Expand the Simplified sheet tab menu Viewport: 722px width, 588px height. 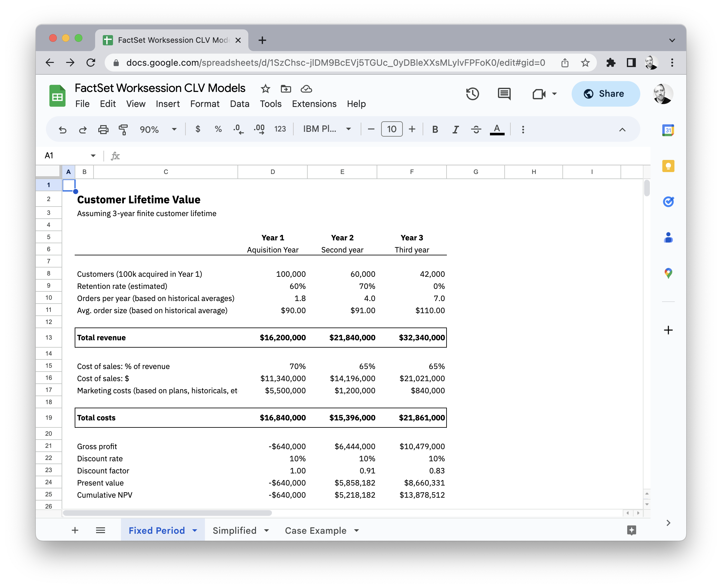(267, 531)
